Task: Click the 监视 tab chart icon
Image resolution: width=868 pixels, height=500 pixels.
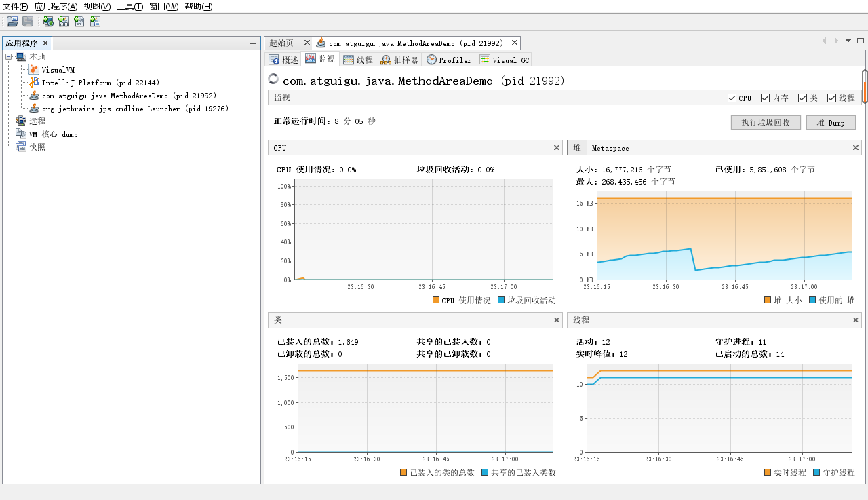Action: pos(310,59)
